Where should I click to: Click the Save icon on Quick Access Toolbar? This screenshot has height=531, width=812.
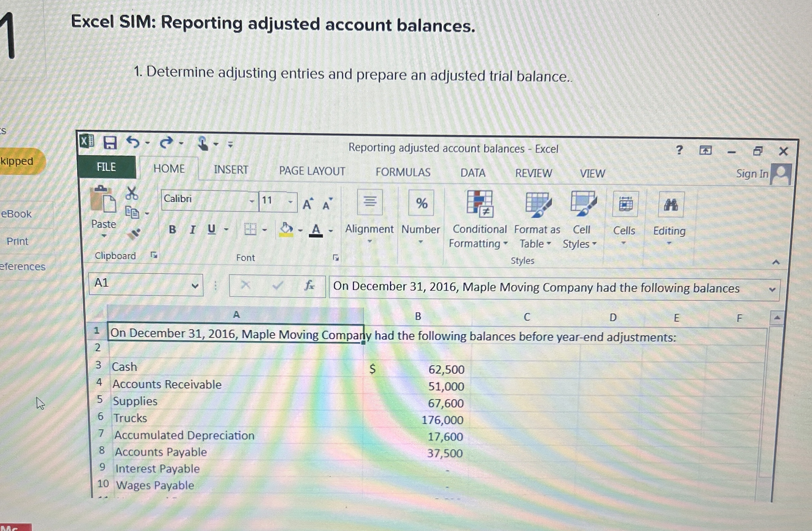(111, 143)
